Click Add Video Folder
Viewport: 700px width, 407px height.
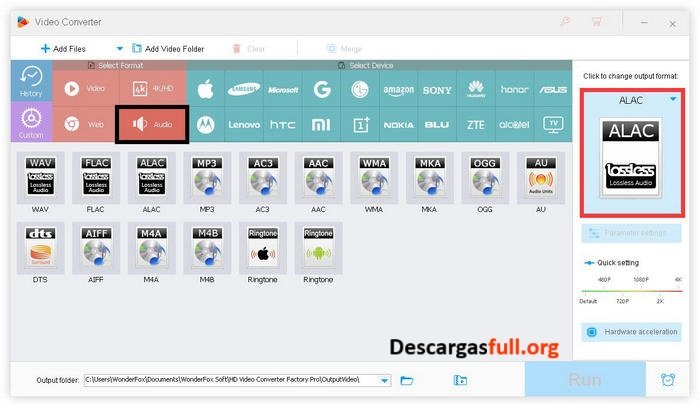pos(168,49)
